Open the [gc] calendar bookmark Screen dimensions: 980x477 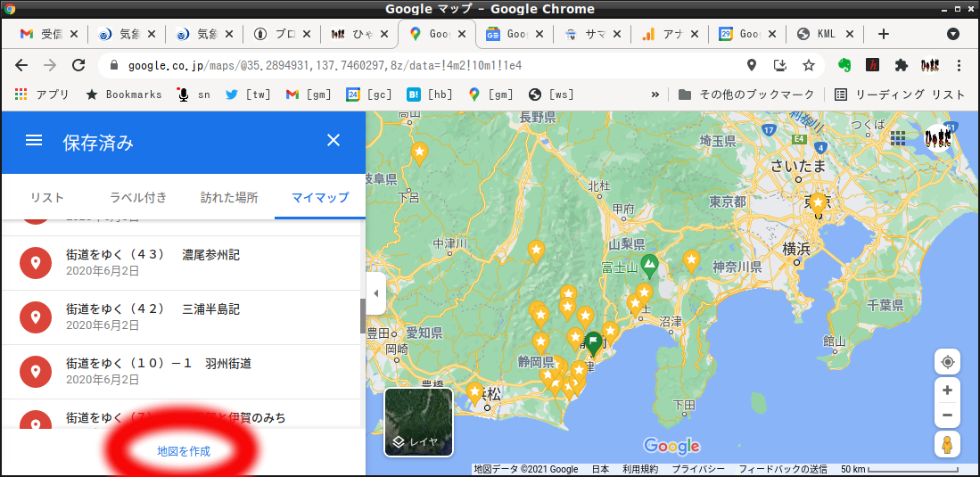(x=369, y=95)
